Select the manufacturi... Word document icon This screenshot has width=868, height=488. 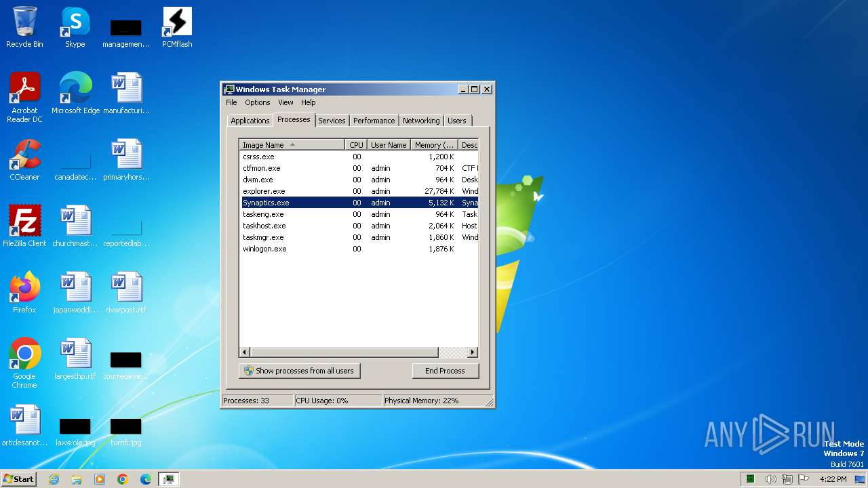(x=126, y=94)
